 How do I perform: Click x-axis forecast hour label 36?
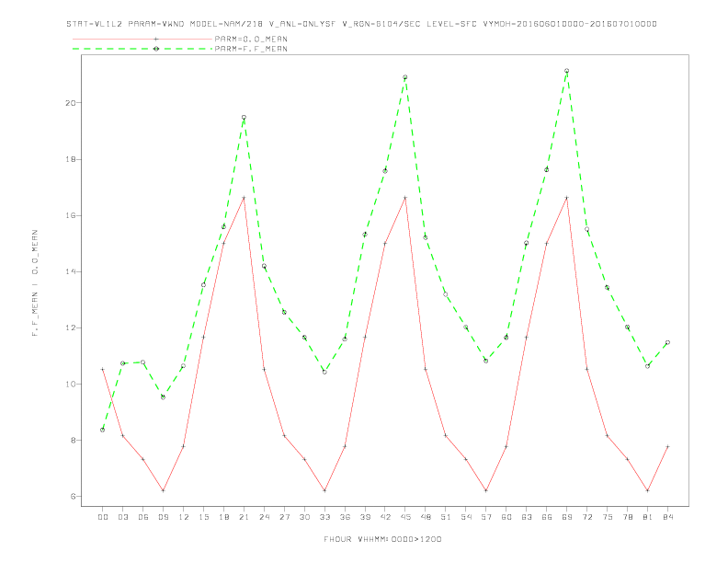[345, 517]
